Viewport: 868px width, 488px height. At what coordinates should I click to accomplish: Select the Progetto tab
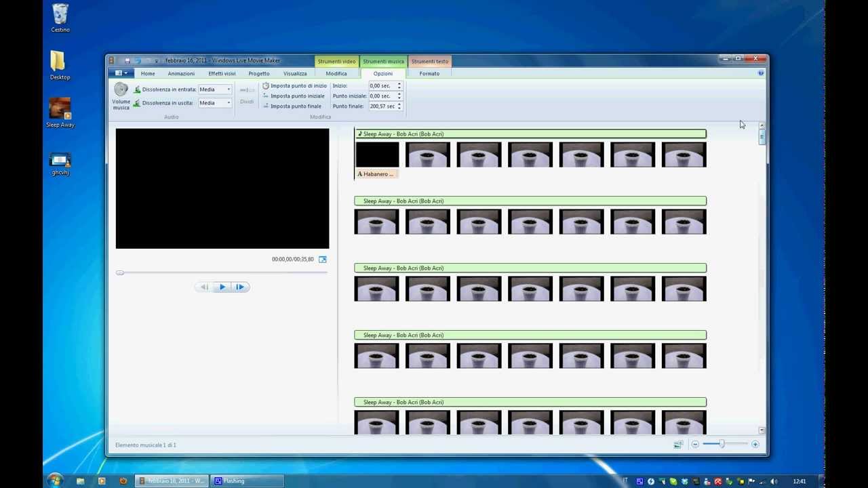coord(258,73)
